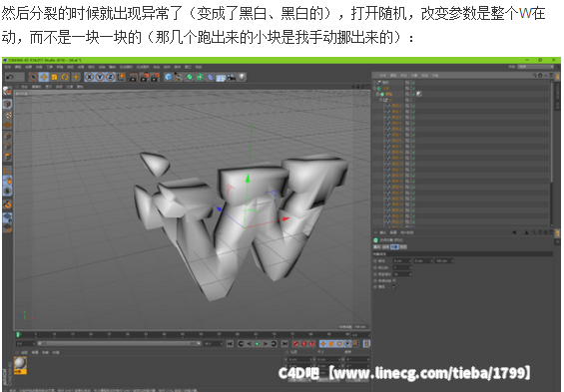Toggle the Z axis lock
This screenshot has width=564, height=392.
click(111, 77)
